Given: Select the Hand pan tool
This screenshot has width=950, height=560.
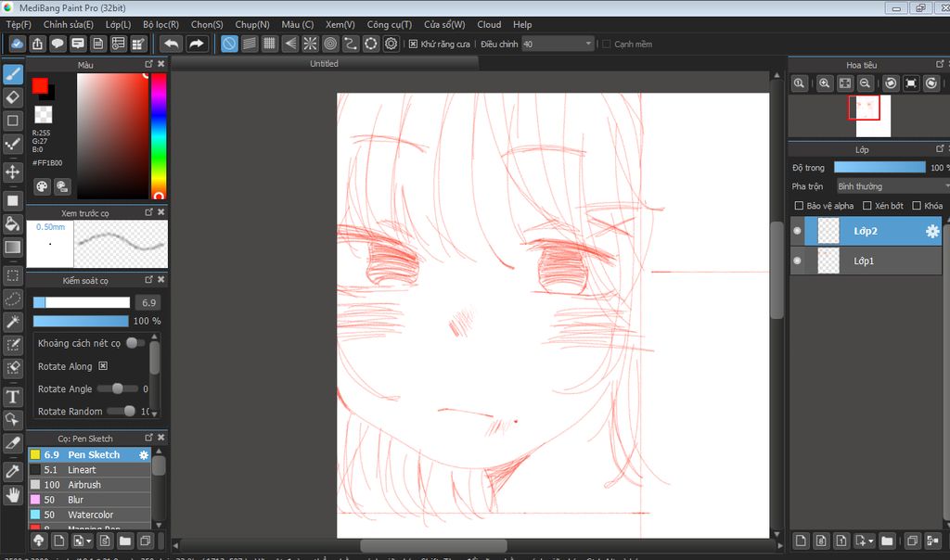Looking at the screenshot, I should click(x=13, y=496).
